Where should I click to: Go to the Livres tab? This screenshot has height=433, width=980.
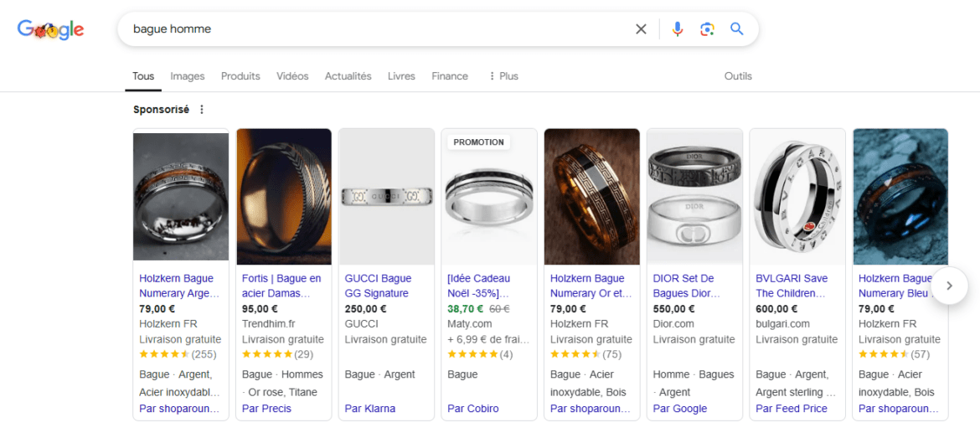click(x=401, y=76)
